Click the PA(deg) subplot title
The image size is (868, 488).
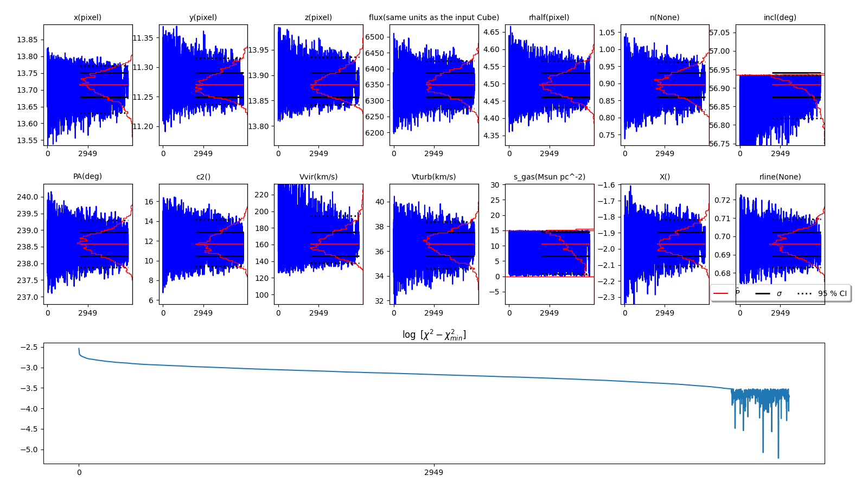pos(87,177)
